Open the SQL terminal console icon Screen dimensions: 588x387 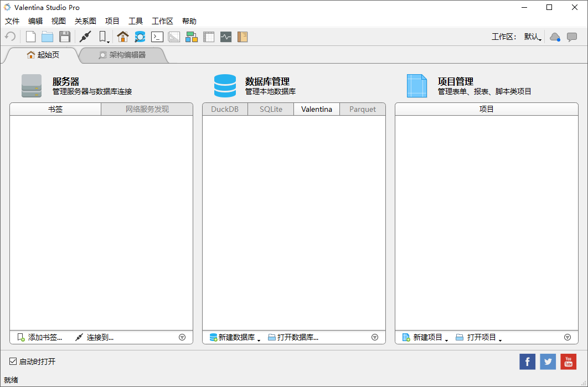(x=157, y=37)
